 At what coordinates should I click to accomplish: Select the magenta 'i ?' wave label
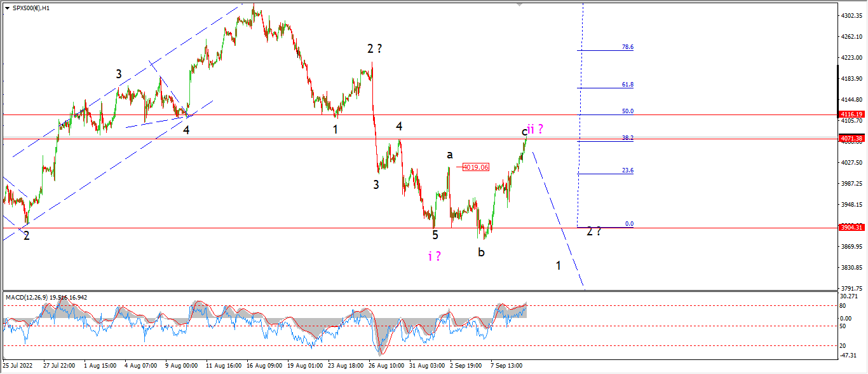435,256
